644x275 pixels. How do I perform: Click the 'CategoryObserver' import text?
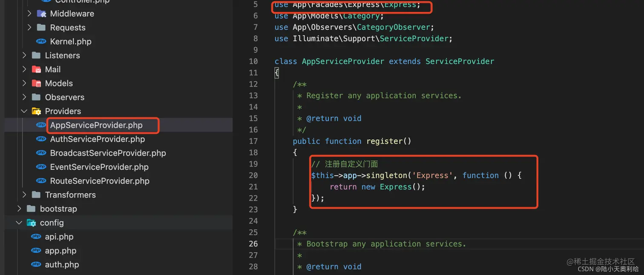(393, 27)
